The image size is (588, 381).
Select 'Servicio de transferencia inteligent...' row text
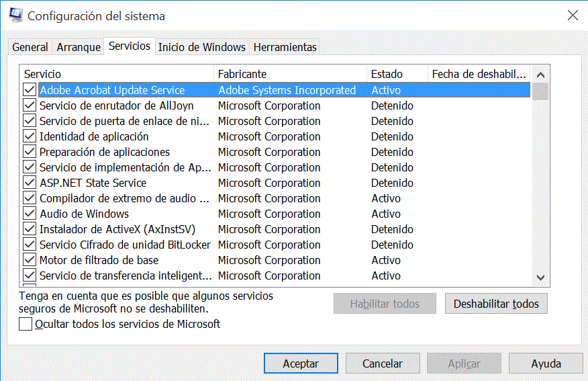tap(126, 276)
